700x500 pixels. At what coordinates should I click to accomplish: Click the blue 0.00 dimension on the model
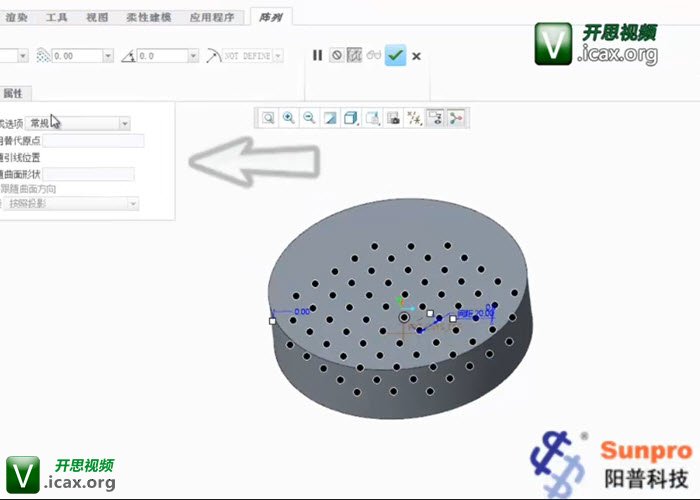pyautogui.click(x=302, y=311)
